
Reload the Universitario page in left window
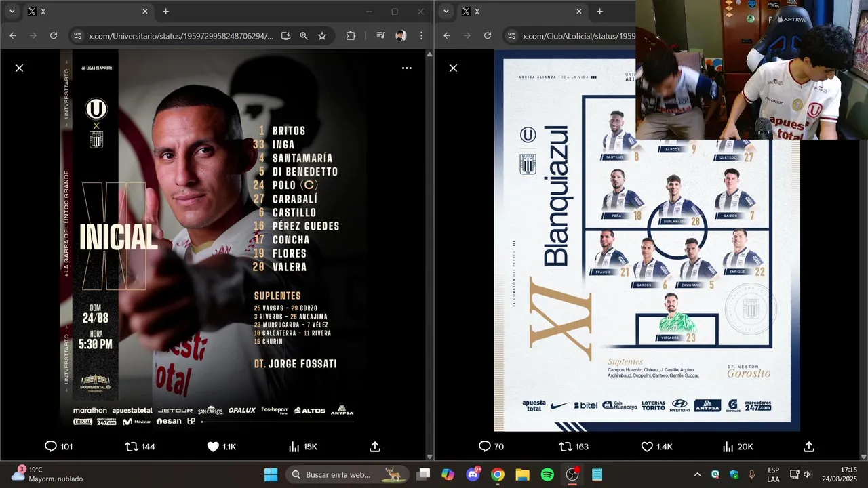54,35
